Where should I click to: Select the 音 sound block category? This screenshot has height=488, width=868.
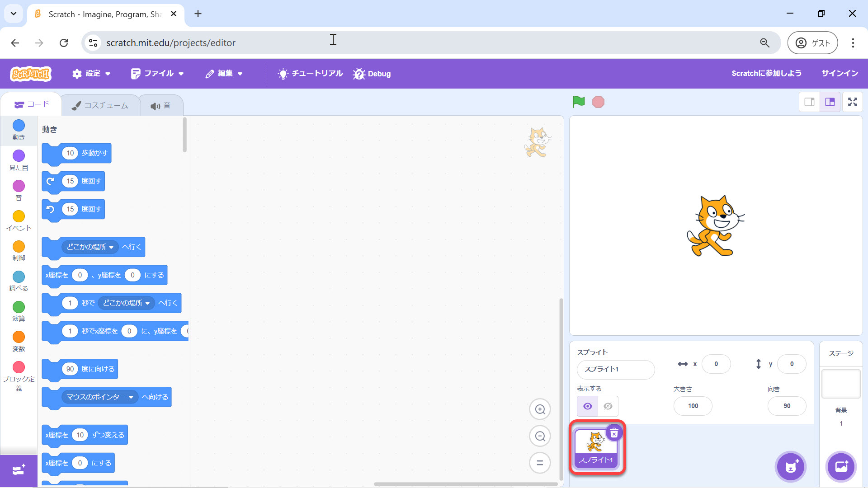pos(19,191)
